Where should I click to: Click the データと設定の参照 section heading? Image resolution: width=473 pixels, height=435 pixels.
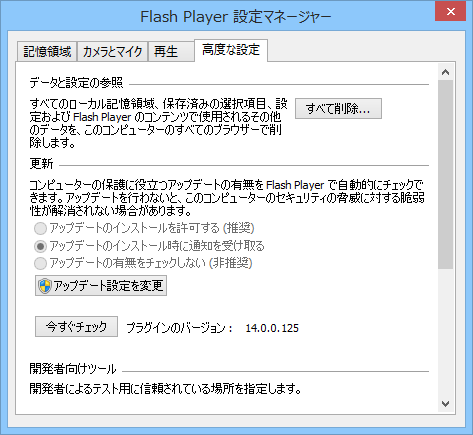pos(76,82)
